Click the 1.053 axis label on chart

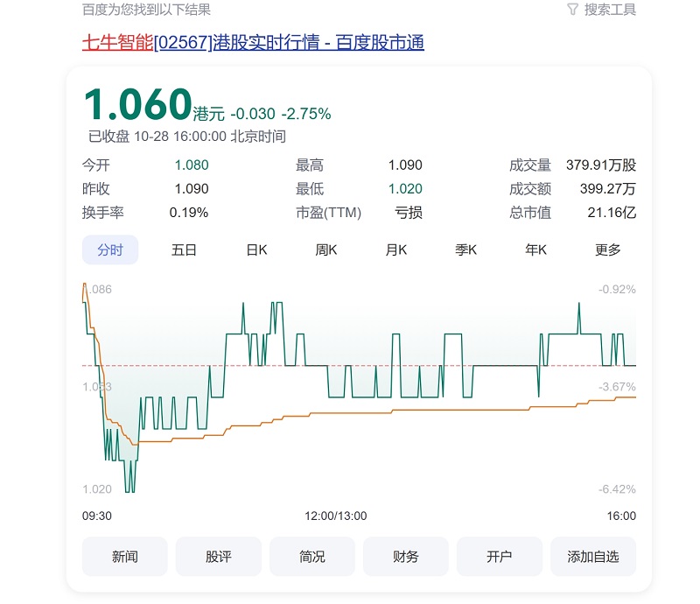click(x=97, y=387)
